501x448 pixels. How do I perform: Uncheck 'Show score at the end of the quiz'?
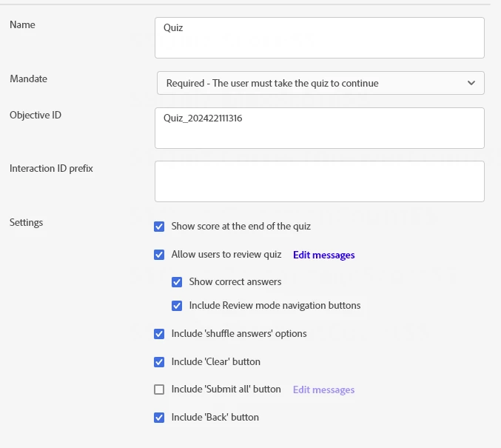(159, 227)
